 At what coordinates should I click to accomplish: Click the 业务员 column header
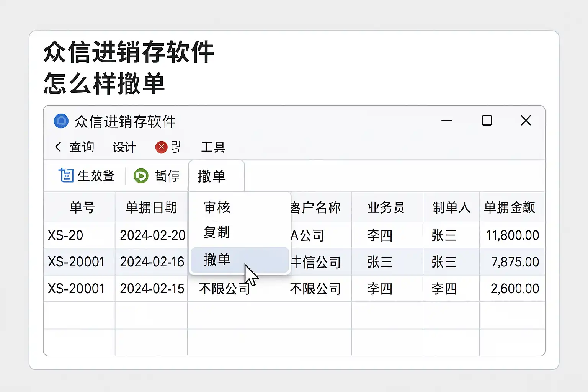(x=386, y=207)
